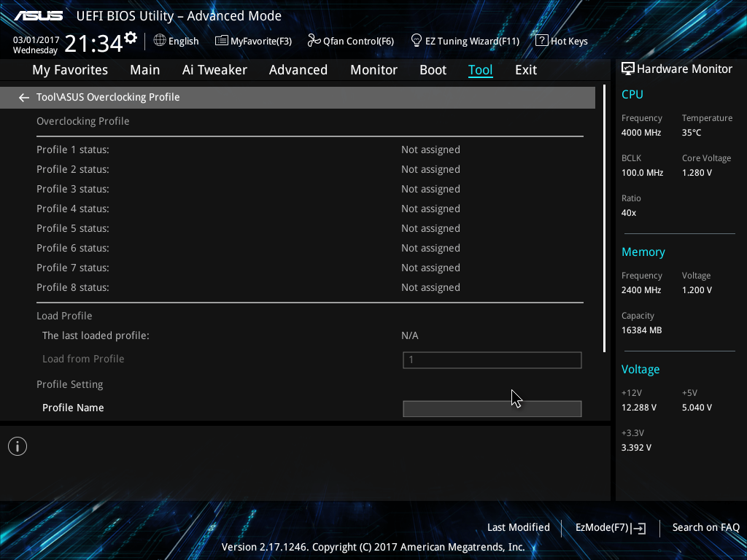Click Profile 8 status row
This screenshot has height=560, width=747.
tap(309, 287)
